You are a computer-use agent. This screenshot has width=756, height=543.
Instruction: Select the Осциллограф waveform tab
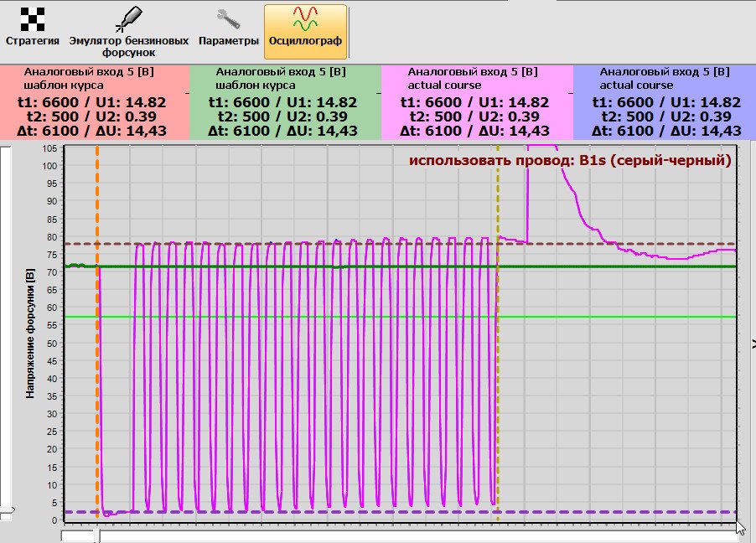coord(305,30)
